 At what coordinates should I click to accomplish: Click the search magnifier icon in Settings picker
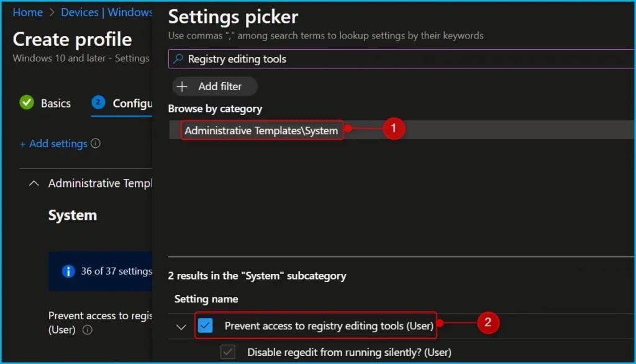point(178,59)
